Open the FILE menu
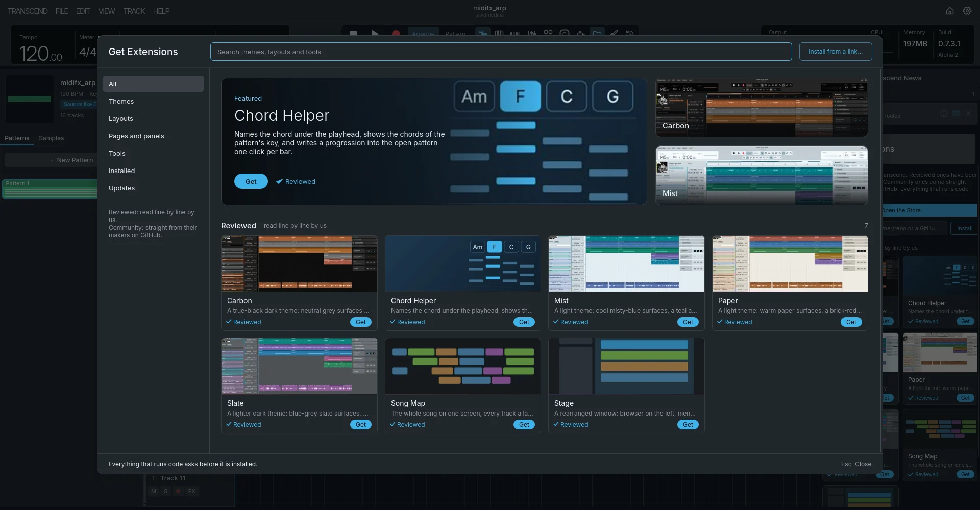This screenshot has width=980, height=510. (62, 11)
